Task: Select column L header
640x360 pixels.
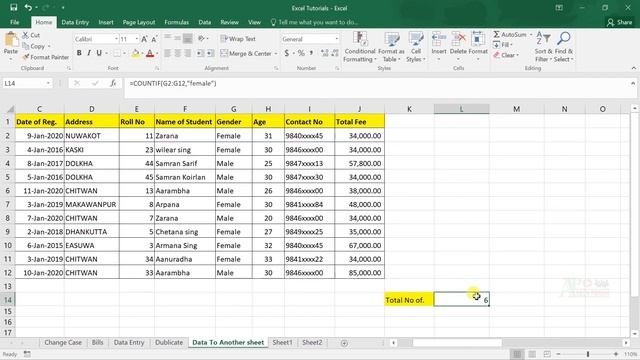Action: click(461, 109)
